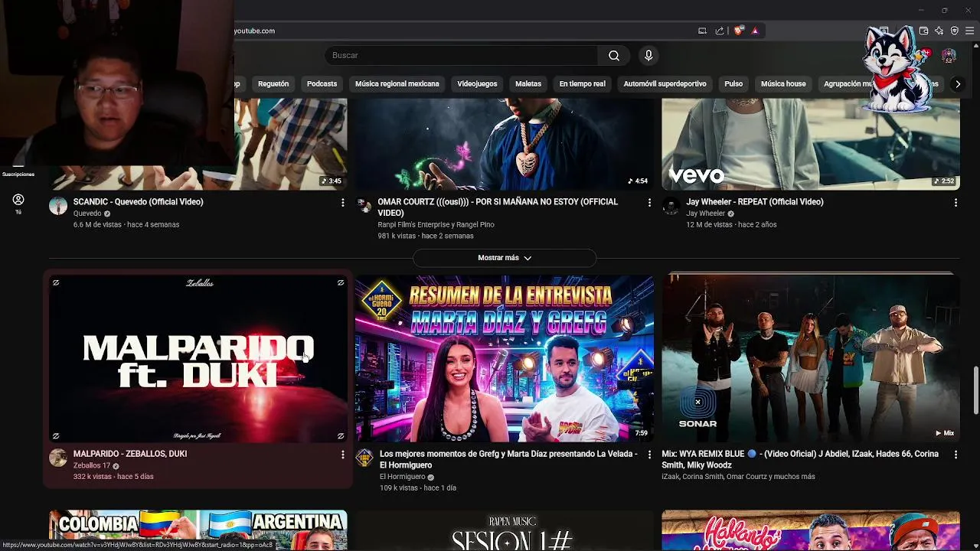Open El Hormiguero channel avatar
980x551 pixels.
click(x=364, y=458)
